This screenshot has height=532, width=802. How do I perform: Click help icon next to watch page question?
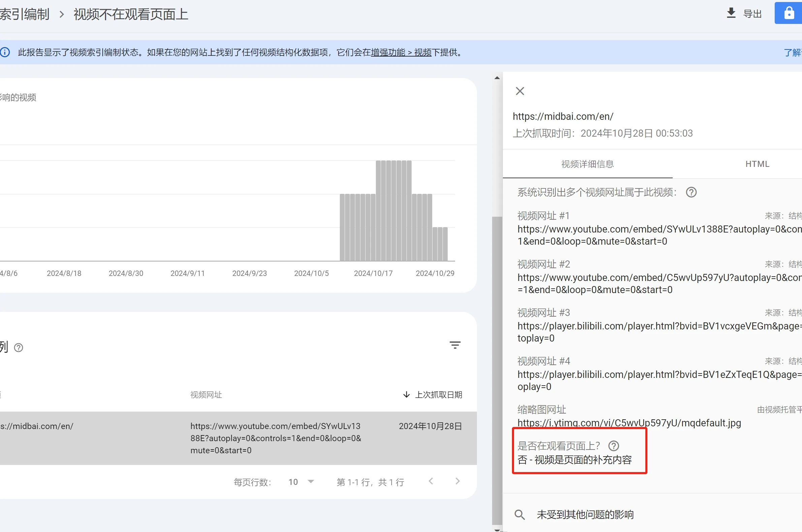click(613, 446)
